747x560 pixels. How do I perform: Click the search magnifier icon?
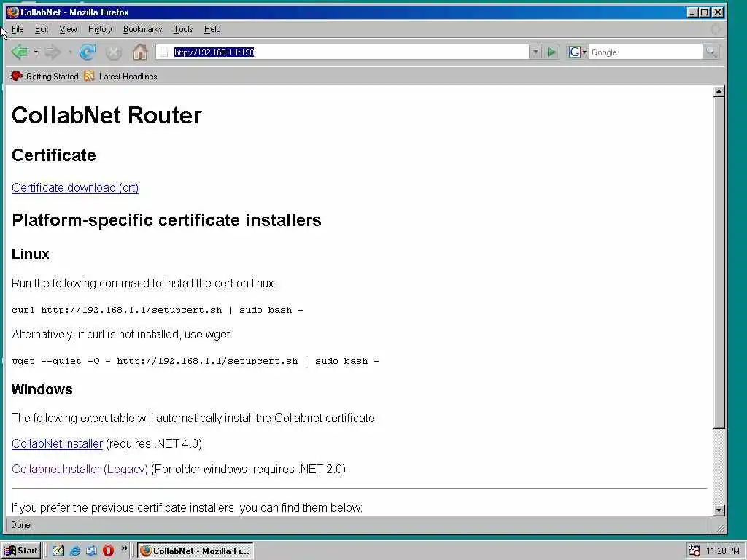click(x=711, y=52)
